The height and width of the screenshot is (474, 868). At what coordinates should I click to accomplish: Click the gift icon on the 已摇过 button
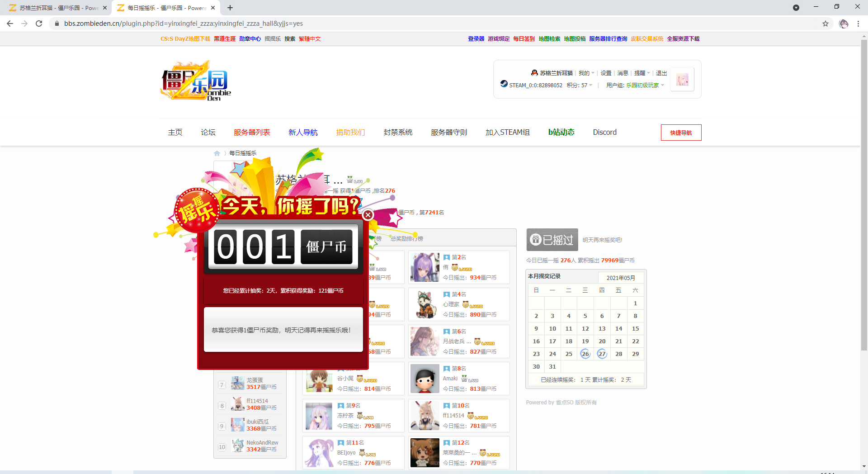[x=536, y=240]
